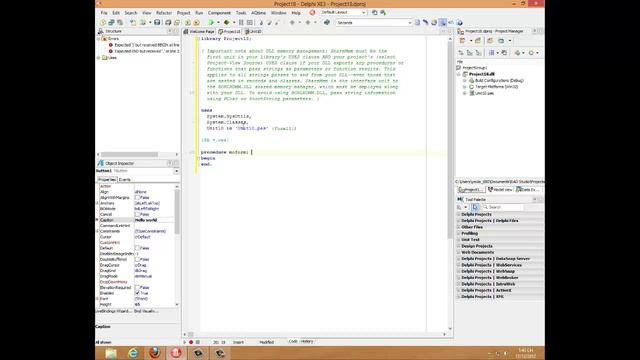Select Project18.dll in Project Manager
Image resolution: width=640 pixels, height=360 pixels.
tap(482, 74)
